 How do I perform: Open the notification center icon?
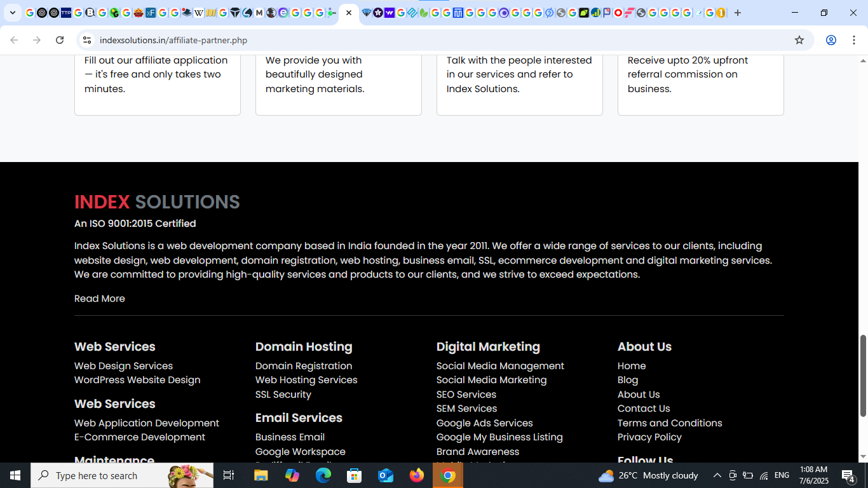[848, 475]
